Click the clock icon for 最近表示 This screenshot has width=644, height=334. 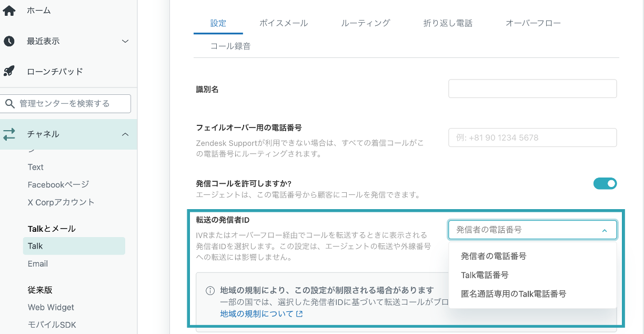[9, 41]
